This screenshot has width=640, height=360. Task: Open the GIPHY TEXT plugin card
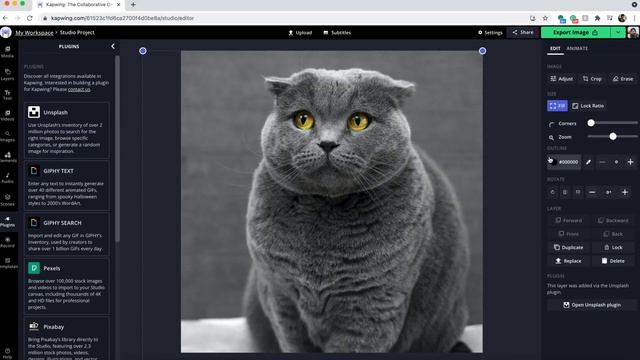click(67, 185)
